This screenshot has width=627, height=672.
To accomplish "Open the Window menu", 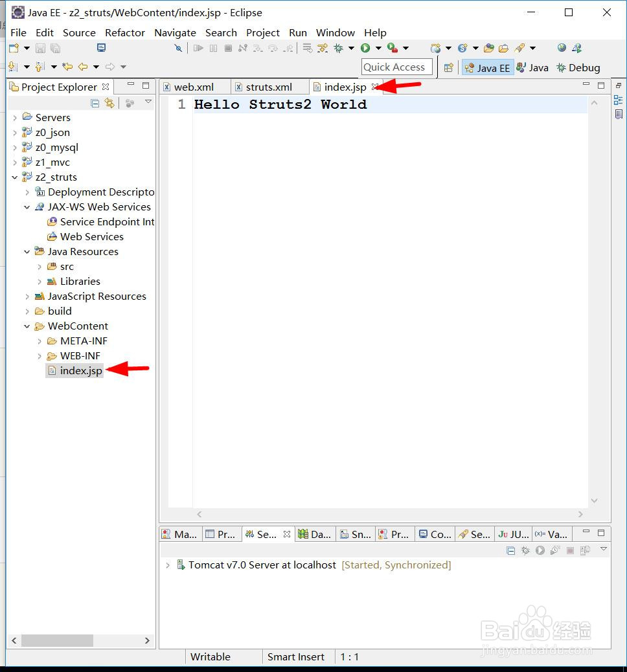I will point(336,32).
